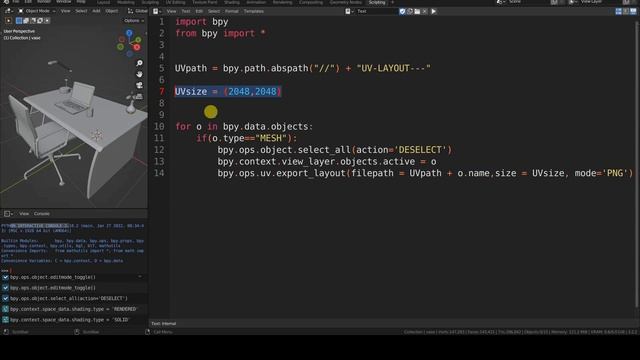This screenshot has height=360, width=640.
Task: Choose the fourth select mode icon
Action: (40, 20)
